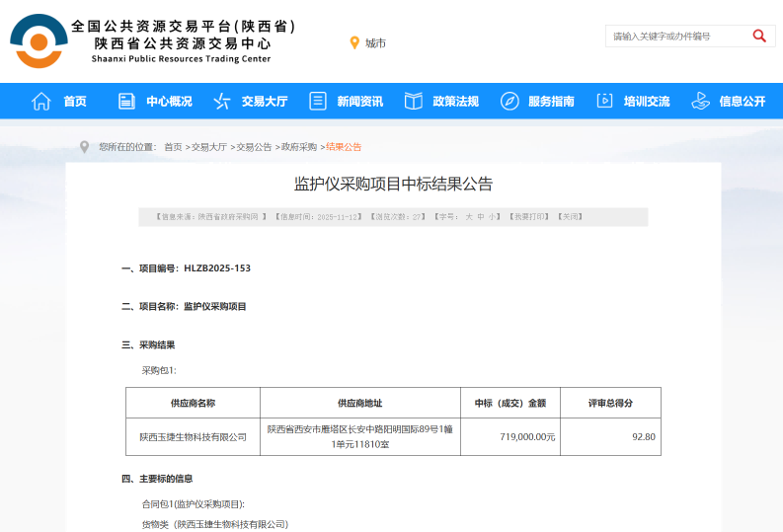
Task: Go to 交易公告 in breadcrumb
Action: pyautogui.click(x=254, y=147)
